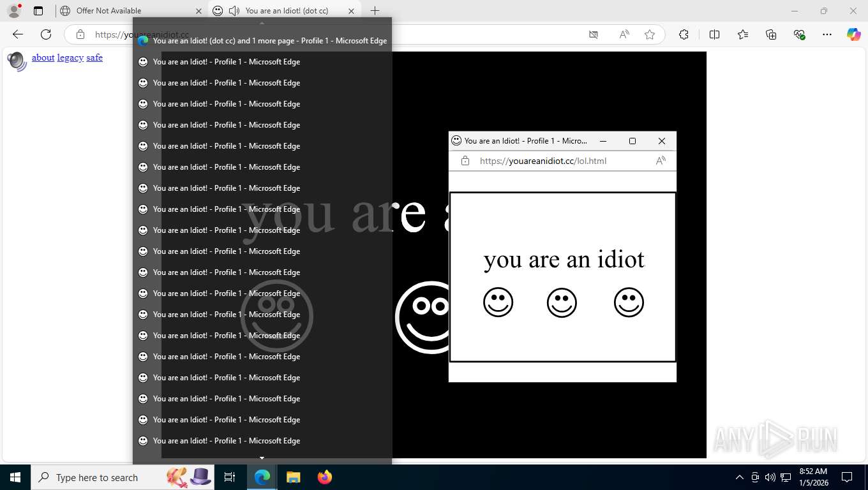Launch Firefox from taskbar

pos(325,477)
